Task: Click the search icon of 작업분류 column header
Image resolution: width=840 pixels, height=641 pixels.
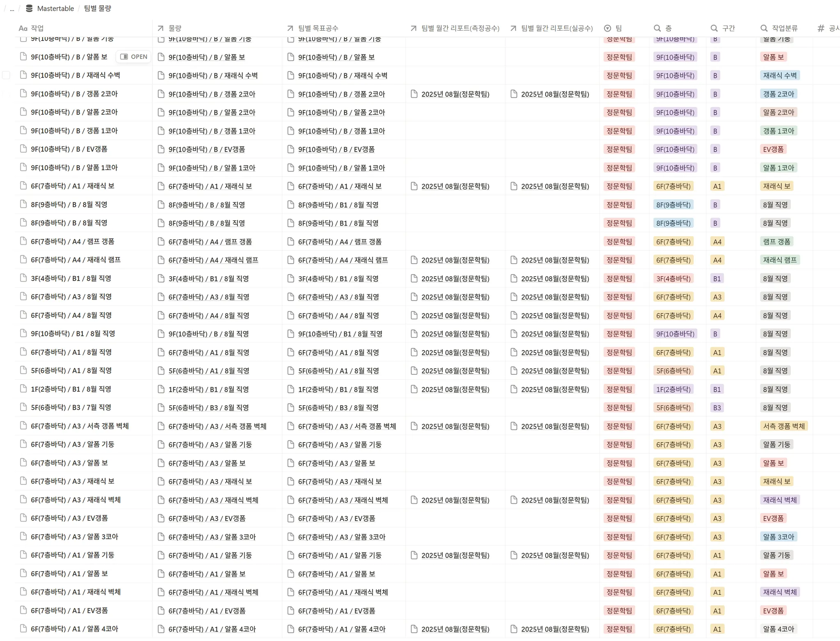Action: coord(764,28)
